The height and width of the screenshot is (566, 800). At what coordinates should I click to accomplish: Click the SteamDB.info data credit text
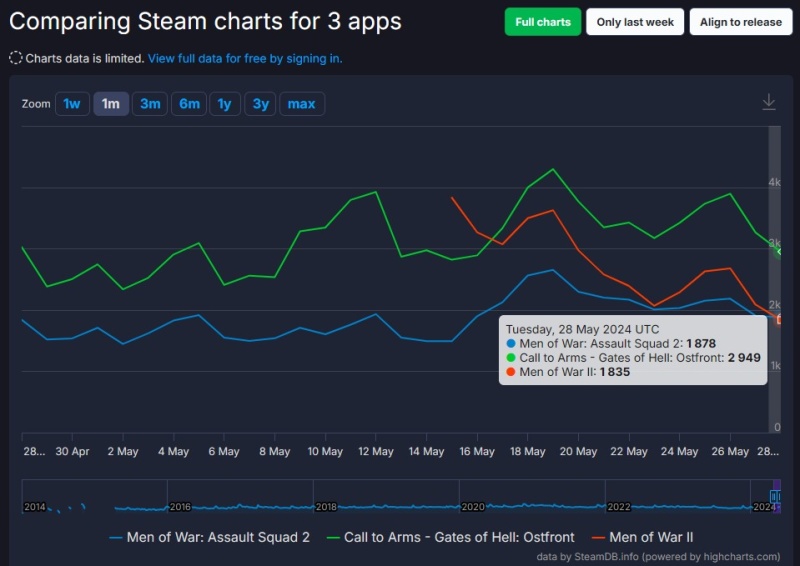coord(658,557)
